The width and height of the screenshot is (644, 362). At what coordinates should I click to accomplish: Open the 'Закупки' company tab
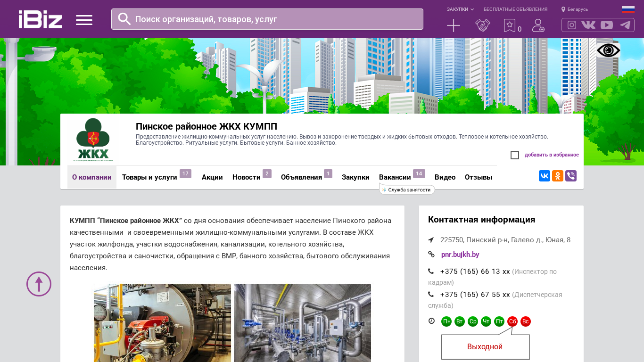click(x=355, y=177)
